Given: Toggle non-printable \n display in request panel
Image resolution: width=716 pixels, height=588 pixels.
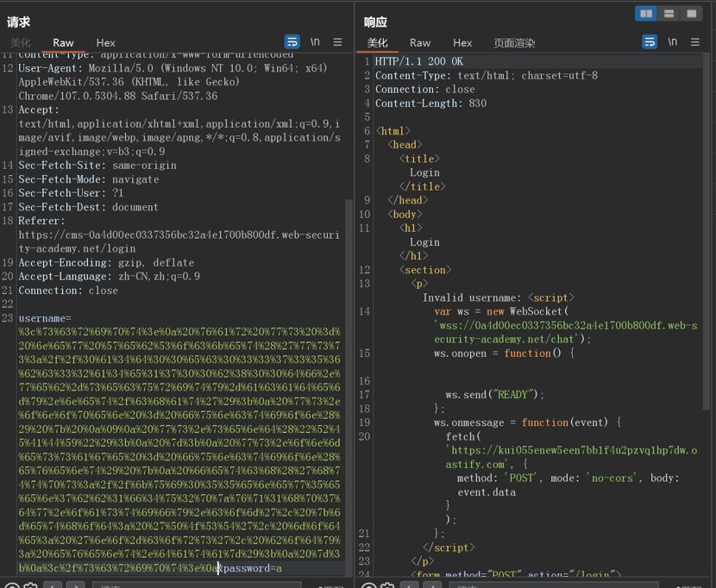Looking at the screenshot, I should click(315, 42).
